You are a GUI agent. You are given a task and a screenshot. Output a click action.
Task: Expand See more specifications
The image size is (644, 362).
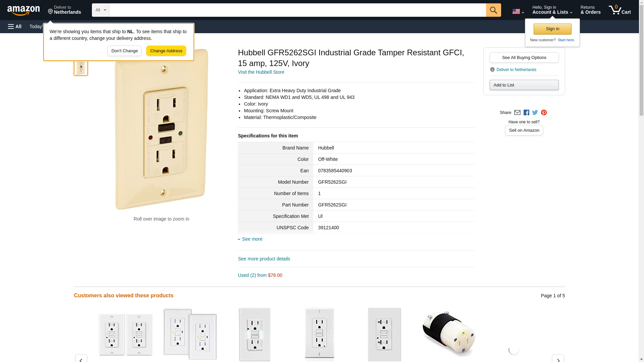point(252,239)
